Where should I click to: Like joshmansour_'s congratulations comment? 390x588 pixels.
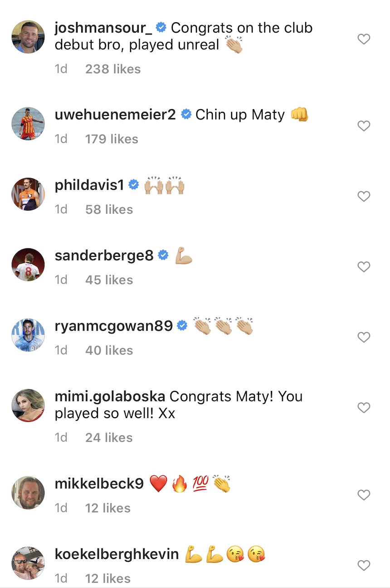364,39
